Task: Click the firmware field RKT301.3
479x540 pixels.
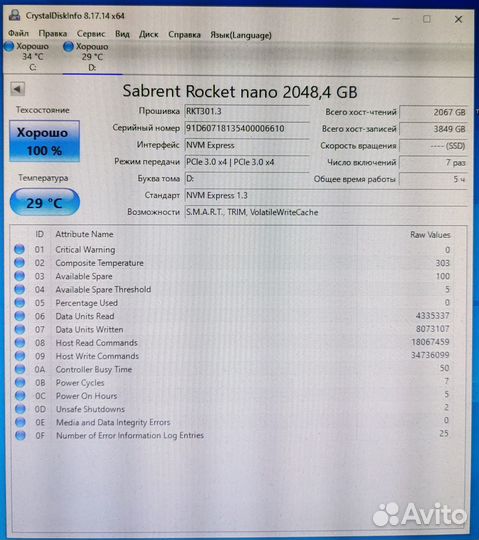Action: pyautogui.click(x=247, y=112)
